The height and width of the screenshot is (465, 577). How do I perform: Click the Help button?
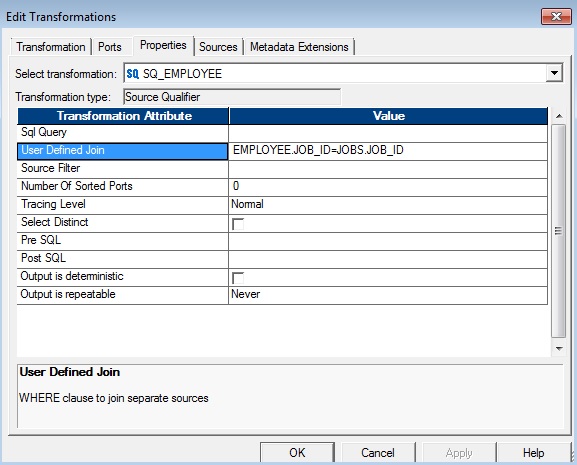[x=534, y=452]
